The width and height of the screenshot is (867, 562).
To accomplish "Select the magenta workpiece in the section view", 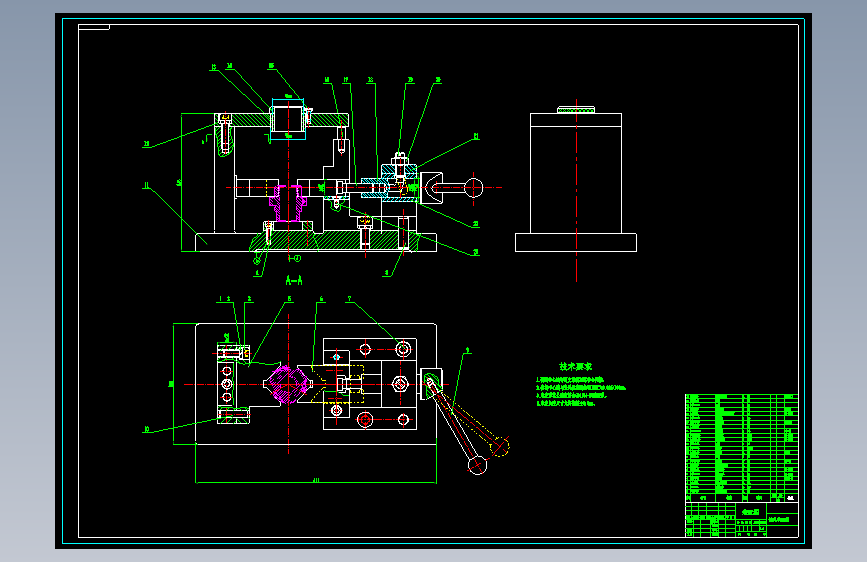I will coord(288,202).
